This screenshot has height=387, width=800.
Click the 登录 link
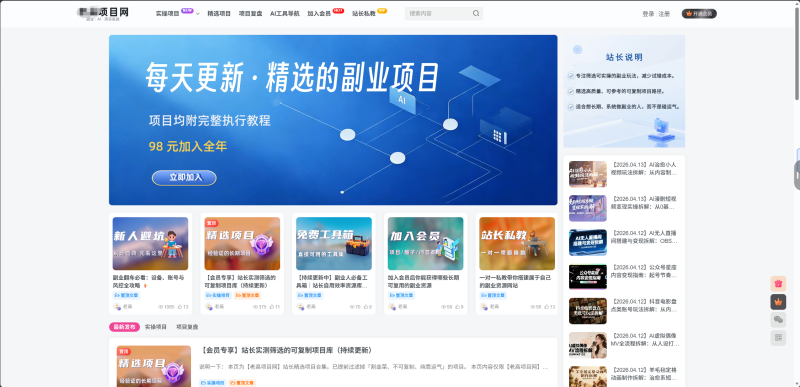coord(648,14)
